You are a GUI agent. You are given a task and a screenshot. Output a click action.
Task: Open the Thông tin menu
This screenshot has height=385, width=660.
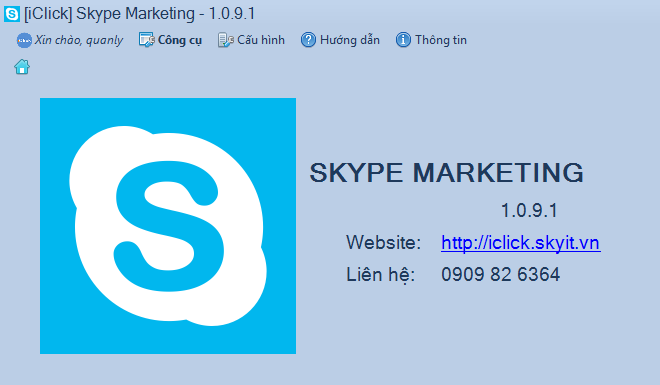pyautogui.click(x=431, y=40)
